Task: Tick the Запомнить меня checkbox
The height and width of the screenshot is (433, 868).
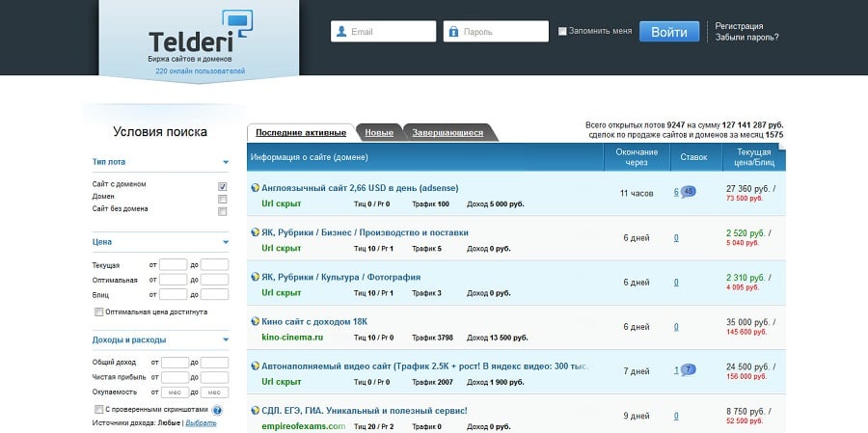Action: [x=563, y=31]
